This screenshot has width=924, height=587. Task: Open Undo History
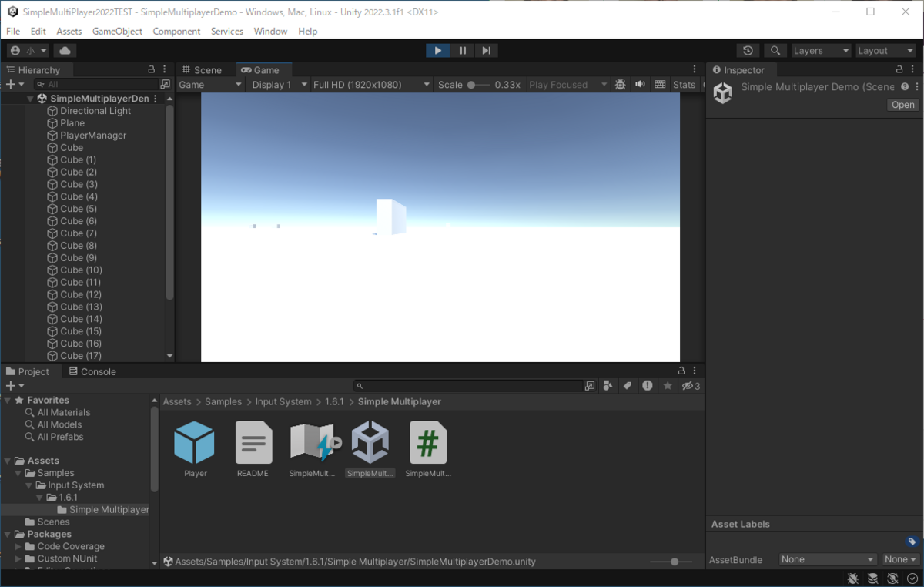pyautogui.click(x=748, y=51)
